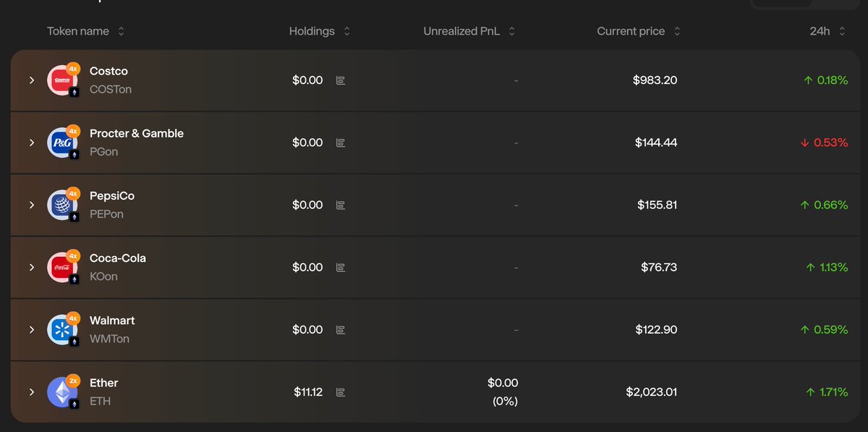Expand the Walmart row chevron
Viewport: 868px width, 432px height.
tap(32, 329)
